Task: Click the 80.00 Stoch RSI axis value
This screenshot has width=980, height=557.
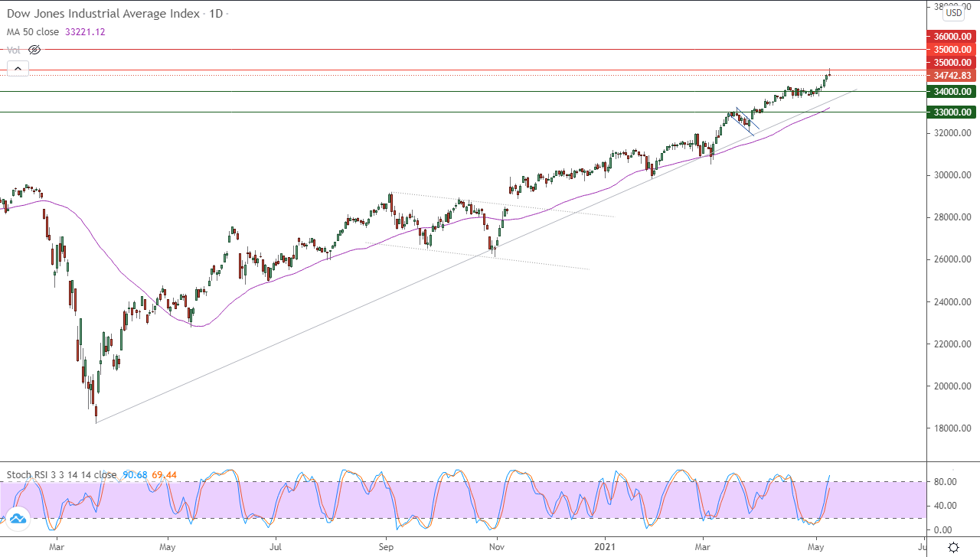Action: pos(945,481)
